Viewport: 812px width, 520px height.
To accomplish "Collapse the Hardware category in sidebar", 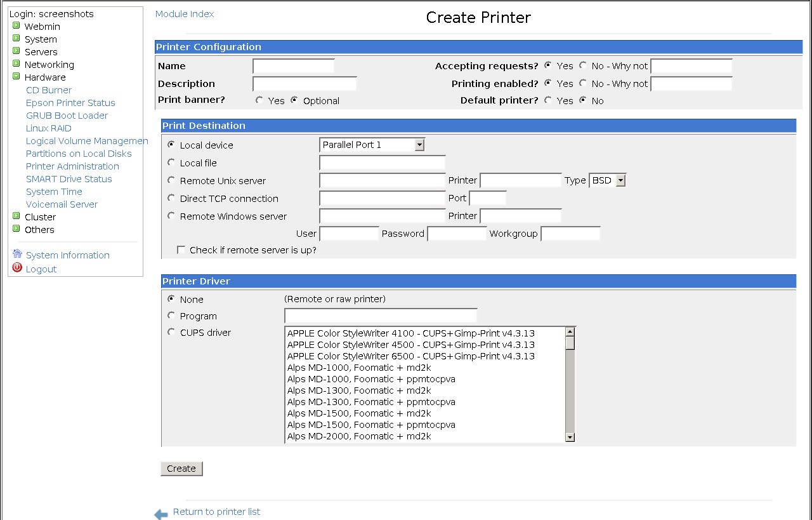I will pyautogui.click(x=16, y=77).
